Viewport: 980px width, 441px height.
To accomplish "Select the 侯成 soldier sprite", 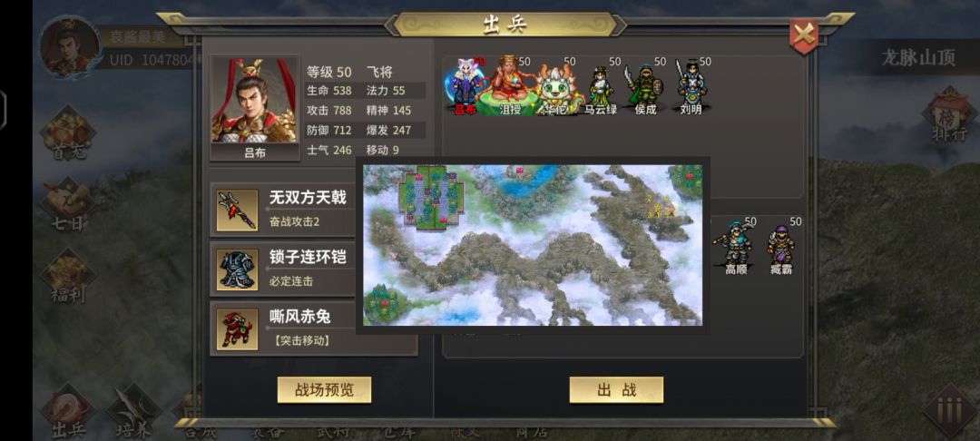I will 644,90.
